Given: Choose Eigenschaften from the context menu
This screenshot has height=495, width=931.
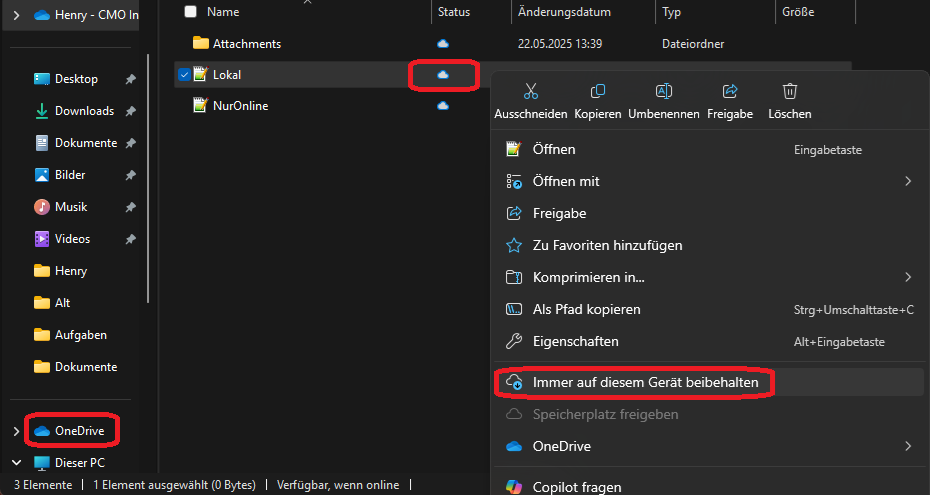Looking at the screenshot, I should (709, 341).
